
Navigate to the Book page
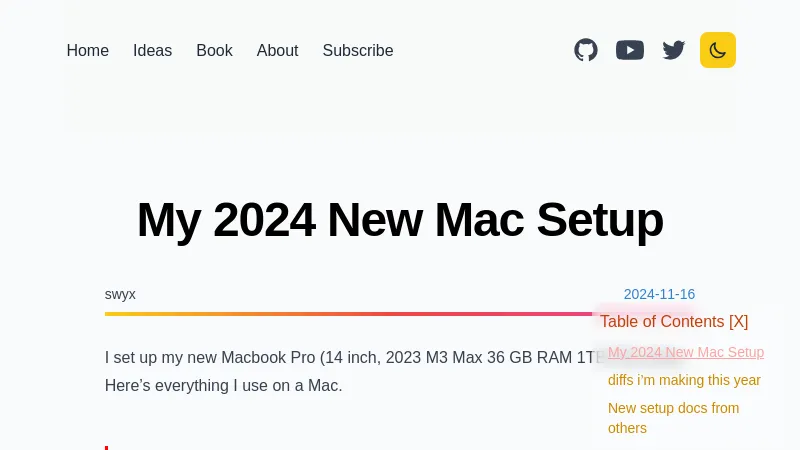coord(214,50)
